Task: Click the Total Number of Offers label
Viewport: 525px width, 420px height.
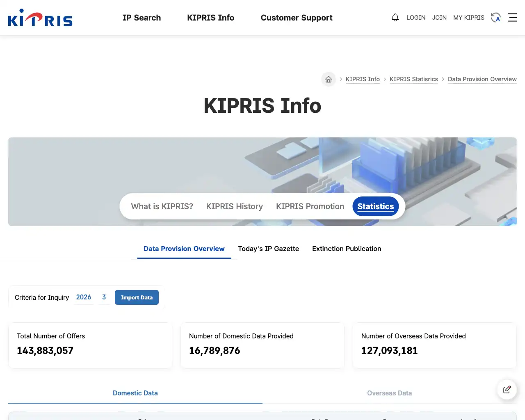Action: point(51,336)
